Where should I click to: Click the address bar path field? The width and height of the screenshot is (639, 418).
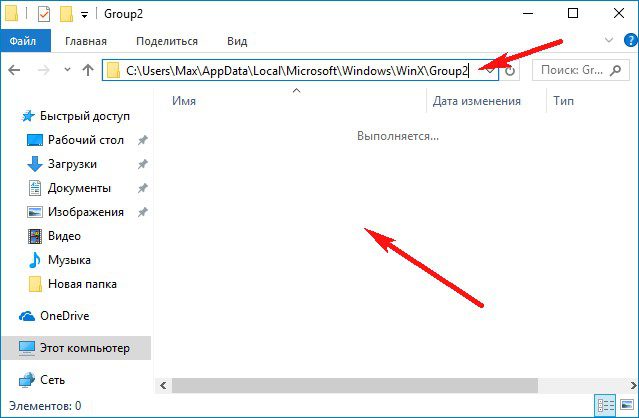coord(300,71)
